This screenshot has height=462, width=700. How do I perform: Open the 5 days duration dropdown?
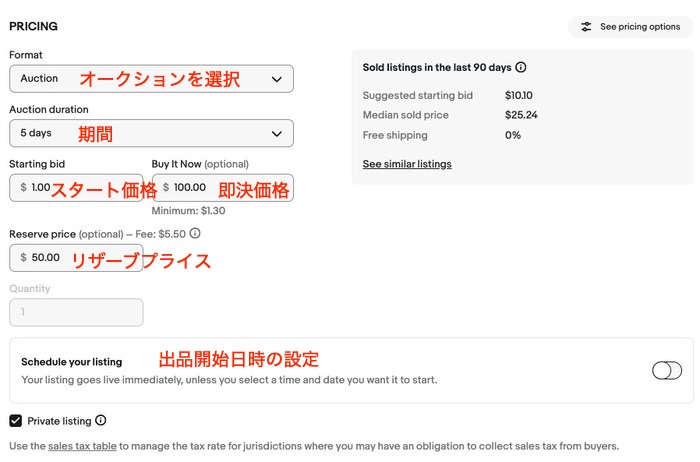coord(151,133)
